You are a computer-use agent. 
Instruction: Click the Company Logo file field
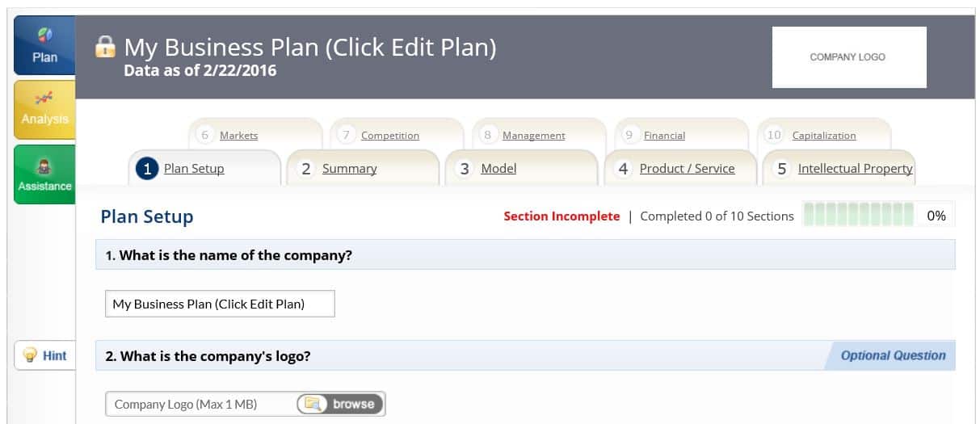tap(202, 404)
